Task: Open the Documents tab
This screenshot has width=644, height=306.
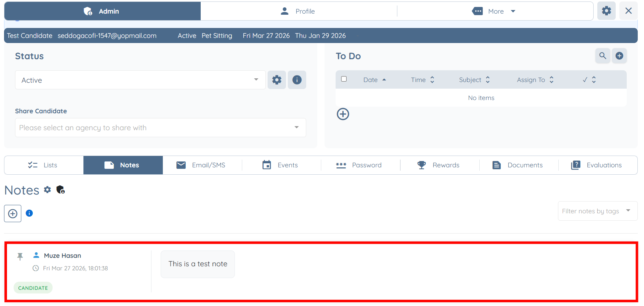Action: click(519, 165)
